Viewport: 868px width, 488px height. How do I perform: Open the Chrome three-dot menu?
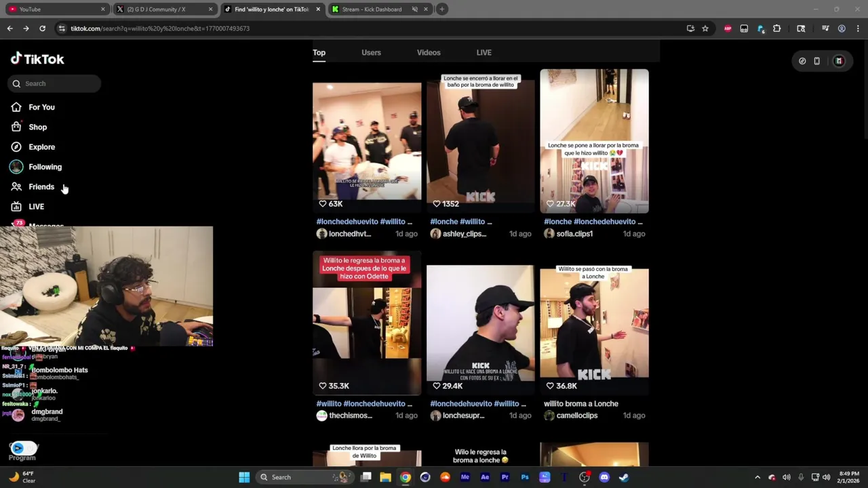click(858, 28)
